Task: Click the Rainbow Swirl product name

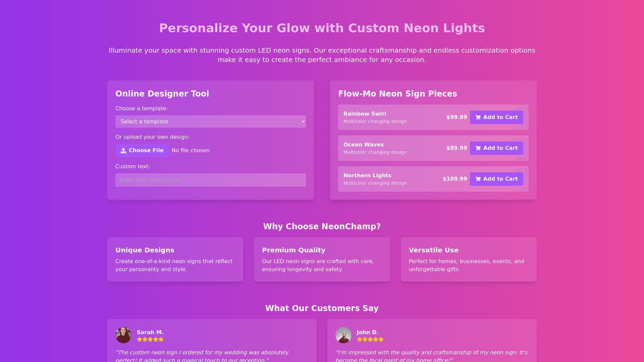Action: 365,114
